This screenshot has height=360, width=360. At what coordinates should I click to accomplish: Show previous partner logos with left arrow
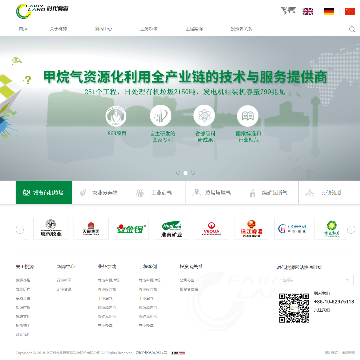pos(20,229)
